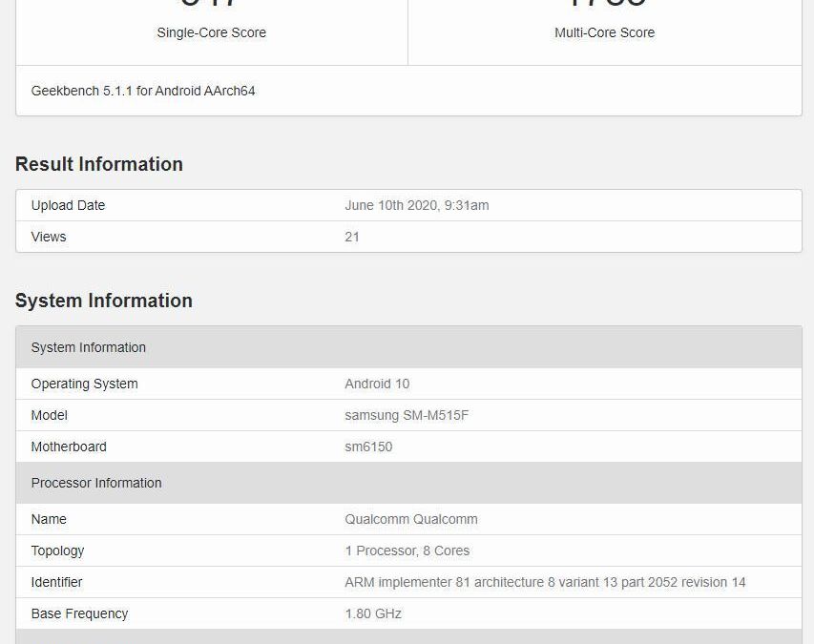
Task: Click the Operating System row label
Action: tap(85, 384)
